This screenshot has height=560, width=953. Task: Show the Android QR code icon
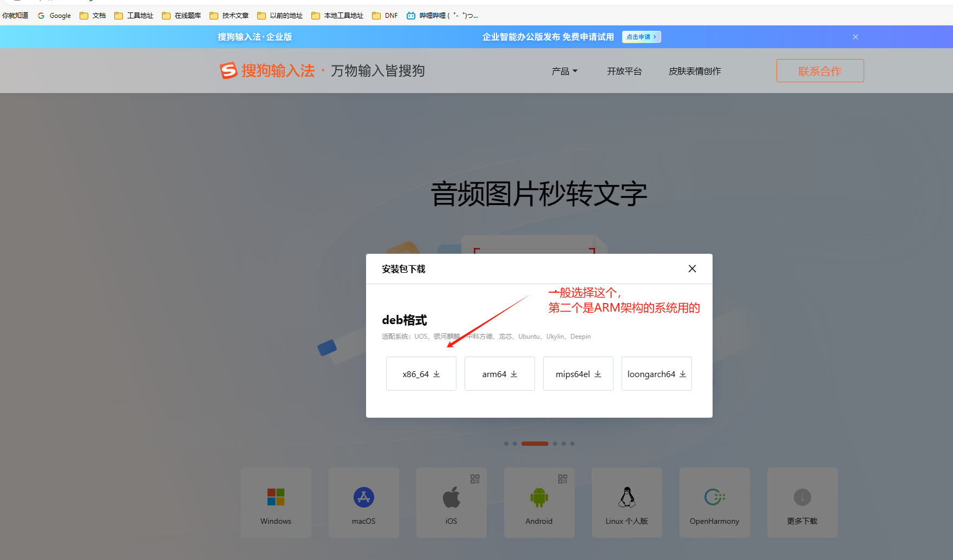point(563,479)
